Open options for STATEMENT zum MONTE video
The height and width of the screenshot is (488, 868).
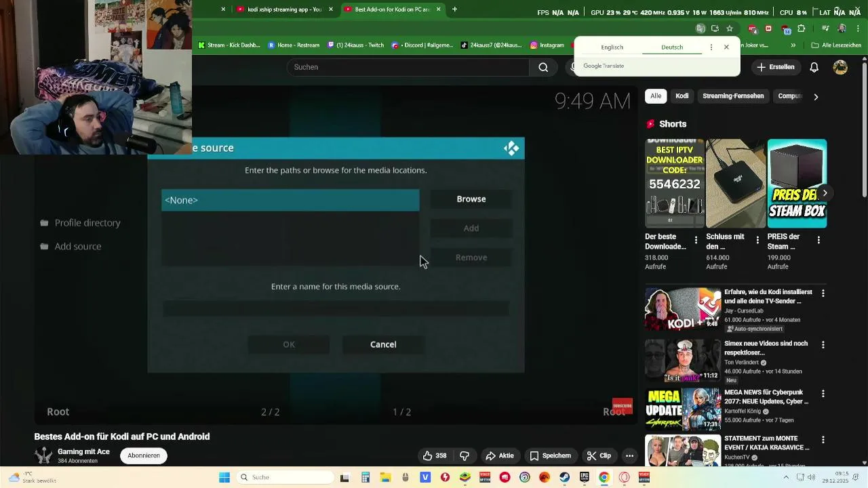coord(823,440)
